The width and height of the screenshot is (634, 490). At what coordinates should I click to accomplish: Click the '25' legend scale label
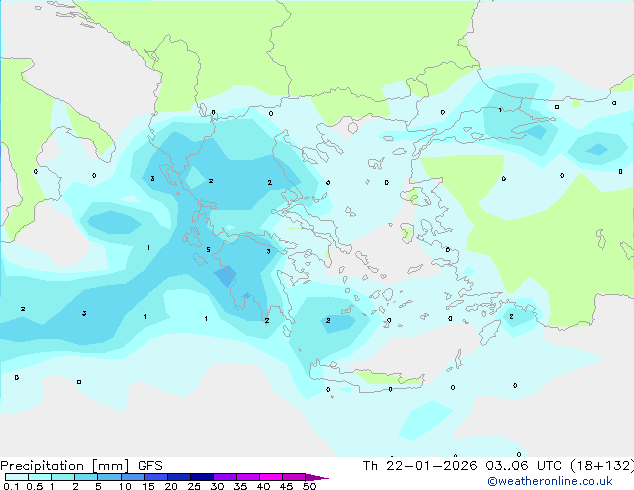194,486
